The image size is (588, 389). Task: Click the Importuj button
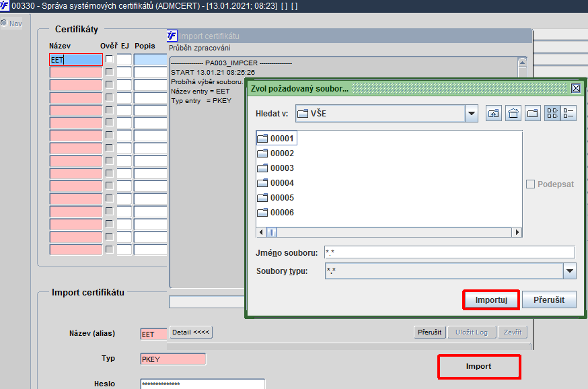pyautogui.click(x=491, y=299)
